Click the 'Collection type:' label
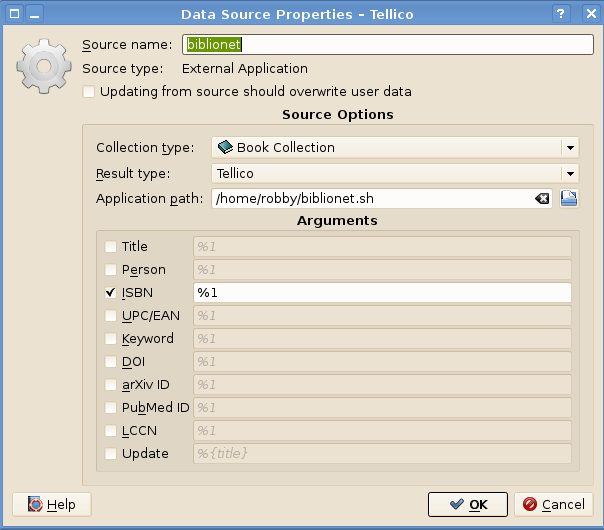This screenshot has height=530, width=604. (x=145, y=148)
